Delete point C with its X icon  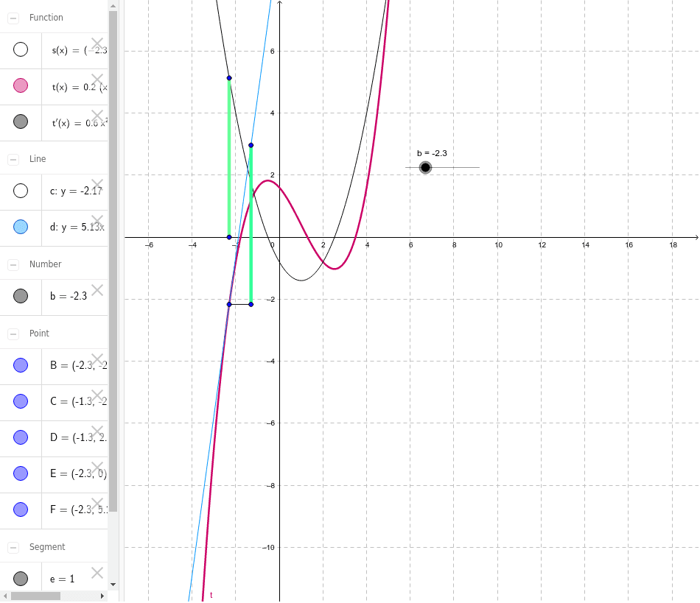click(97, 395)
